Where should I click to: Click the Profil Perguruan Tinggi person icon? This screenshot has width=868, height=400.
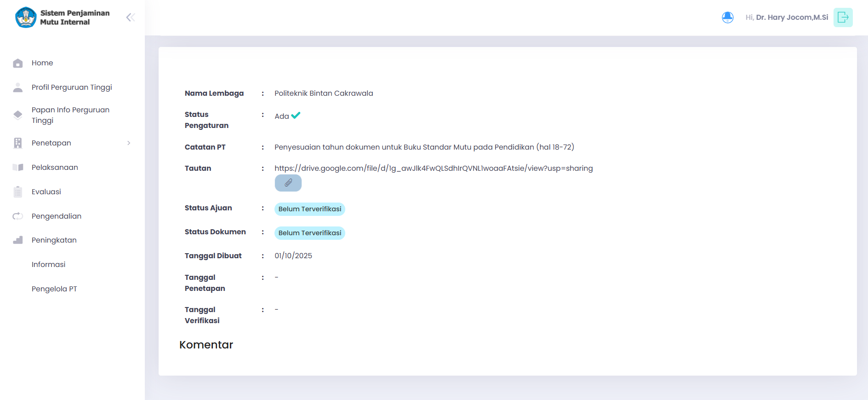pyautogui.click(x=18, y=87)
